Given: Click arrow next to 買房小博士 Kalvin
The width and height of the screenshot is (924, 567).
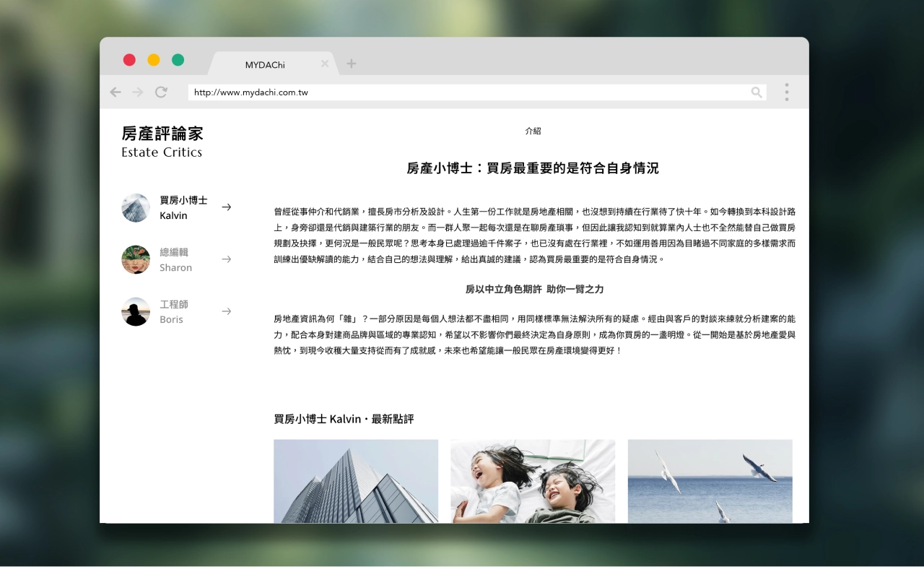Looking at the screenshot, I should point(227,207).
